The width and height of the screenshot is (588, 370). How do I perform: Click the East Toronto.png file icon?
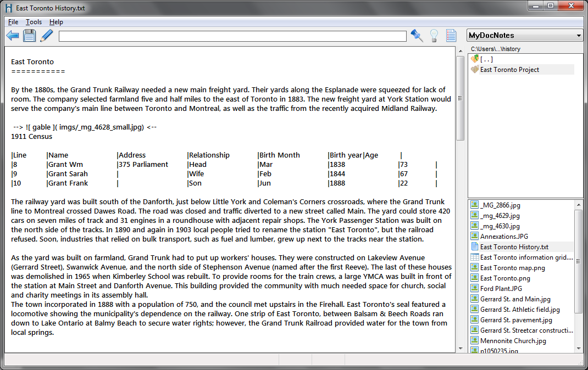474,278
